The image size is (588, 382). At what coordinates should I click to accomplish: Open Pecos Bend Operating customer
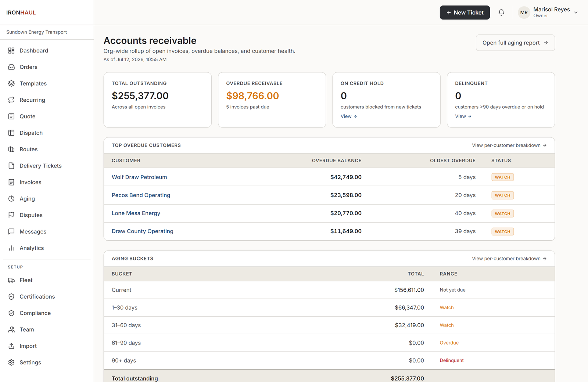pyautogui.click(x=141, y=195)
